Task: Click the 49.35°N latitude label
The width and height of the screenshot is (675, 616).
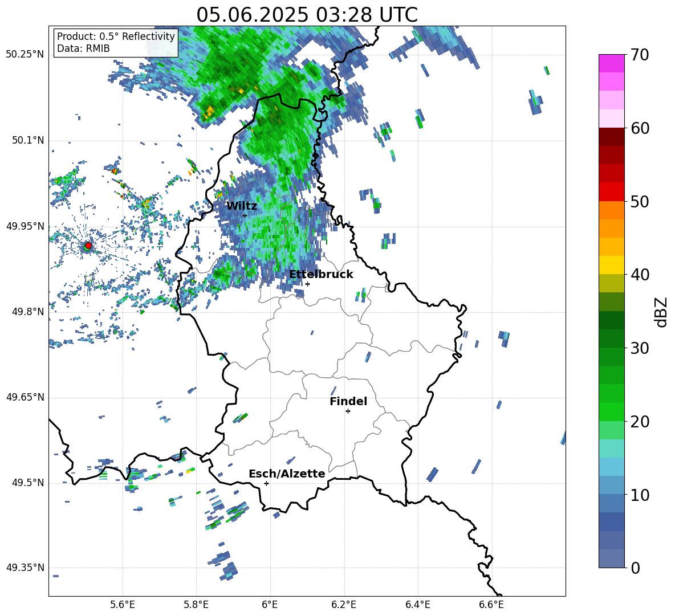Action: point(25,568)
